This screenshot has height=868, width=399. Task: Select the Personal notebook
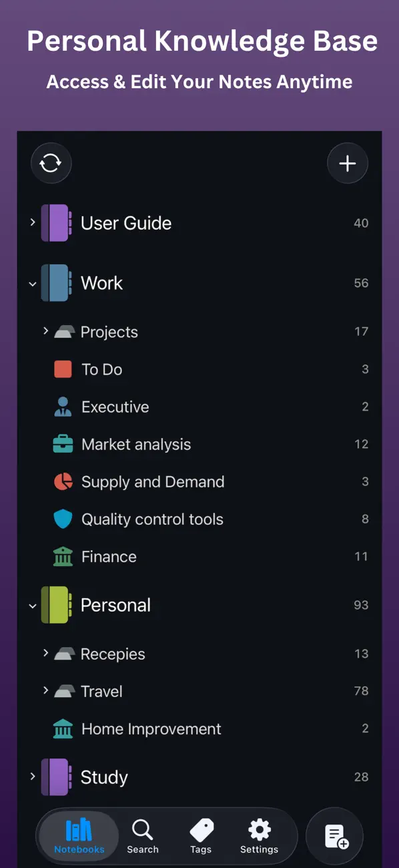click(x=115, y=605)
